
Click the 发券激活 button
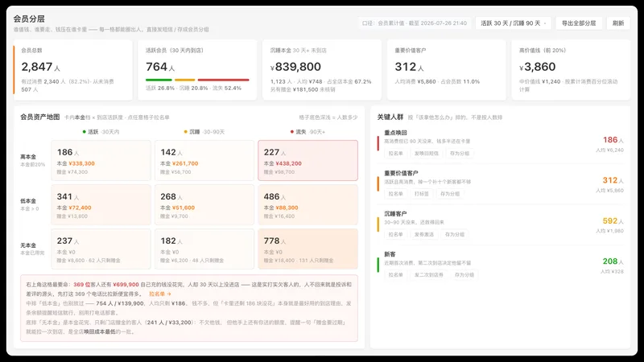pos(424,234)
